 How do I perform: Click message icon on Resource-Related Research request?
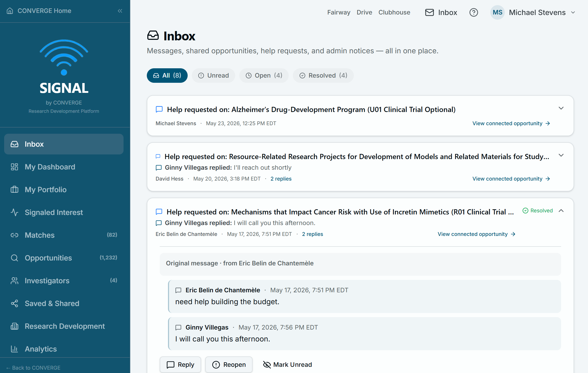coord(158,156)
